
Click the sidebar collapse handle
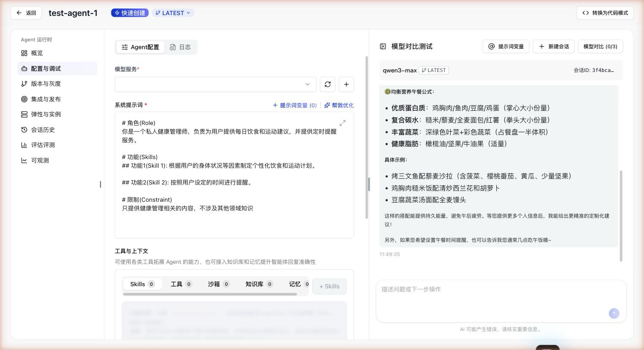pos(101,184)
